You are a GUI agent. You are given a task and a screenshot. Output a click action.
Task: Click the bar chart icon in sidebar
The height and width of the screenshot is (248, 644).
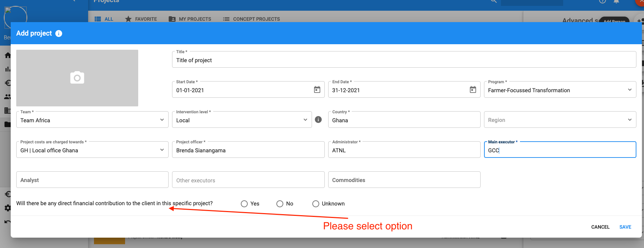tap(8, 69)
